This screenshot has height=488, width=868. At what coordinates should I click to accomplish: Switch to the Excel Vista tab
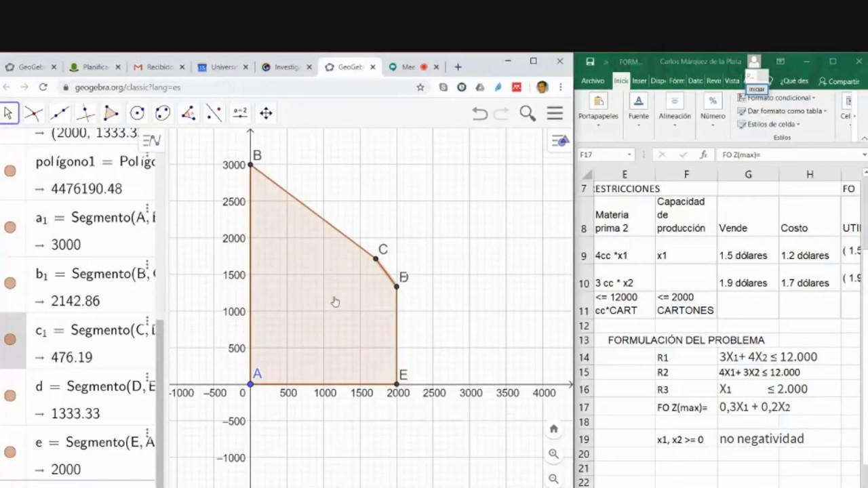(732, 81)
